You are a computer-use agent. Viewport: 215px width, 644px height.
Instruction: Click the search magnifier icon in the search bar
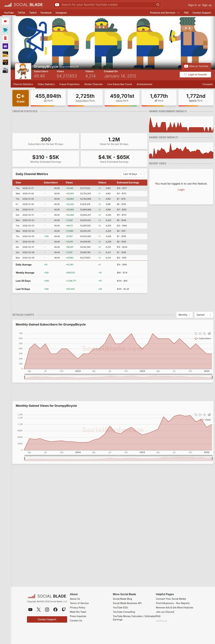[x=158, y=5]
